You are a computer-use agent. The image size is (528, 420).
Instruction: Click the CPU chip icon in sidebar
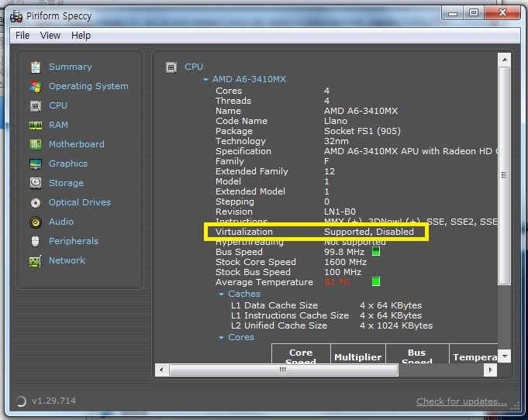coord(36,106)
